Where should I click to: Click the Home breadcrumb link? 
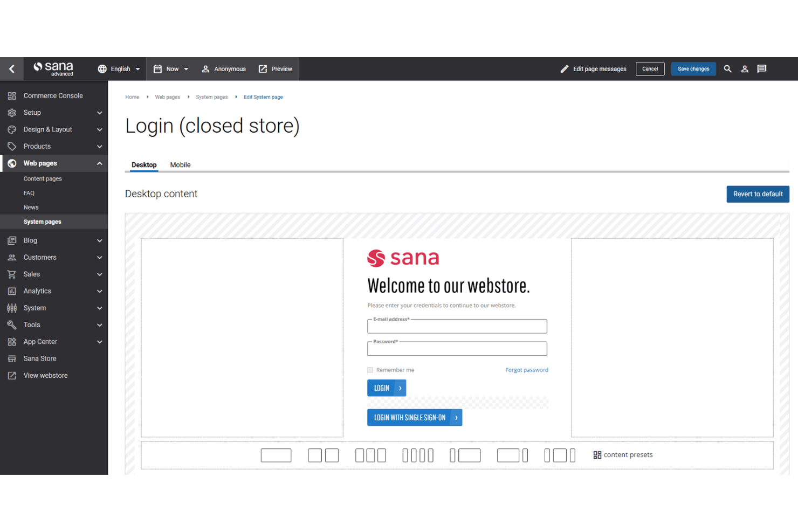point(132,97)
